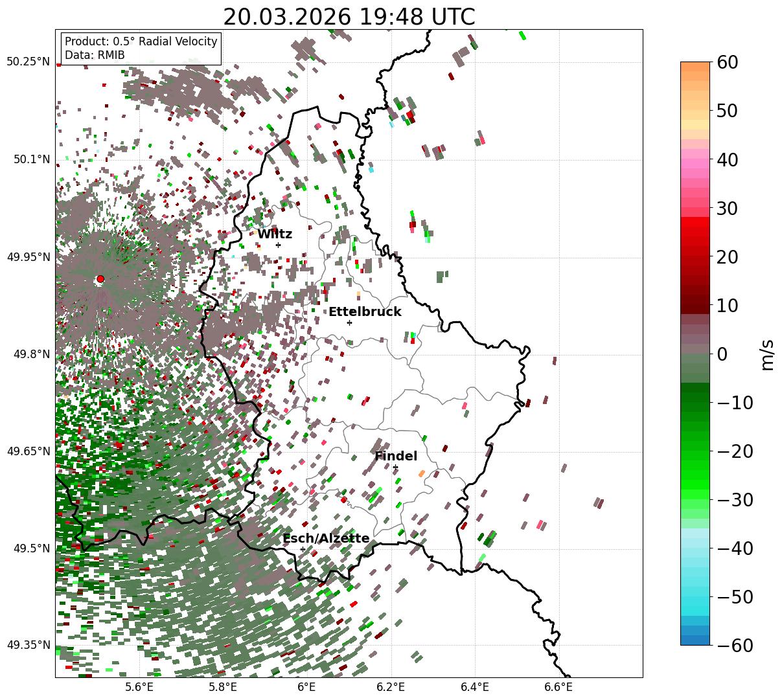Click the 50.1°N latitude label
This screenshot has width=782, height=700.
point(31,159)
